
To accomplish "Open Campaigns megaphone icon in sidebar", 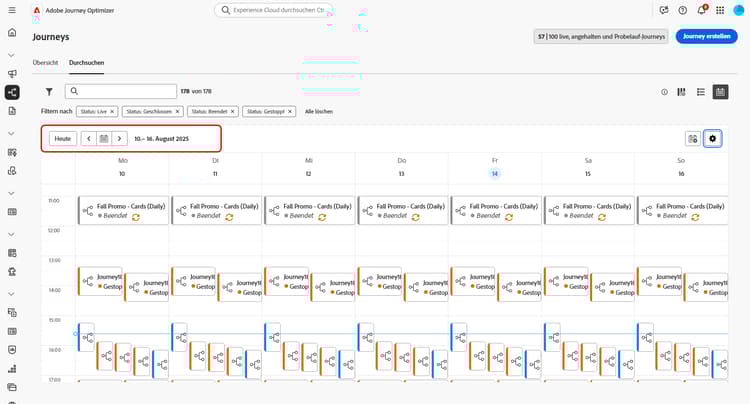I will pos(12,74).
